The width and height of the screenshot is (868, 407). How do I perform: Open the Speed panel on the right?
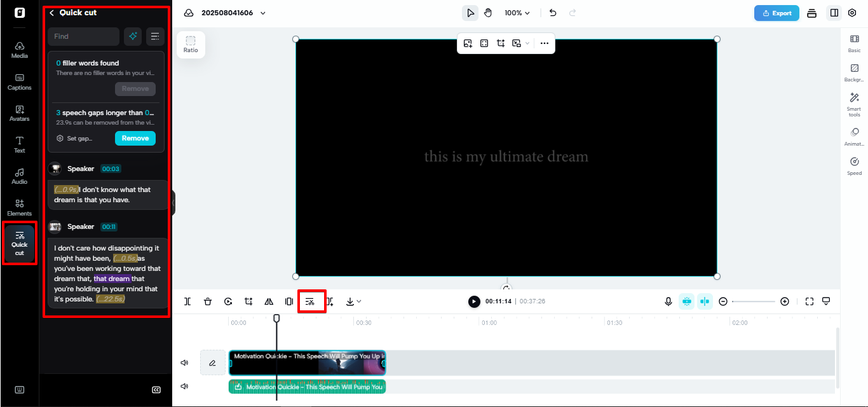coord(854,167)
